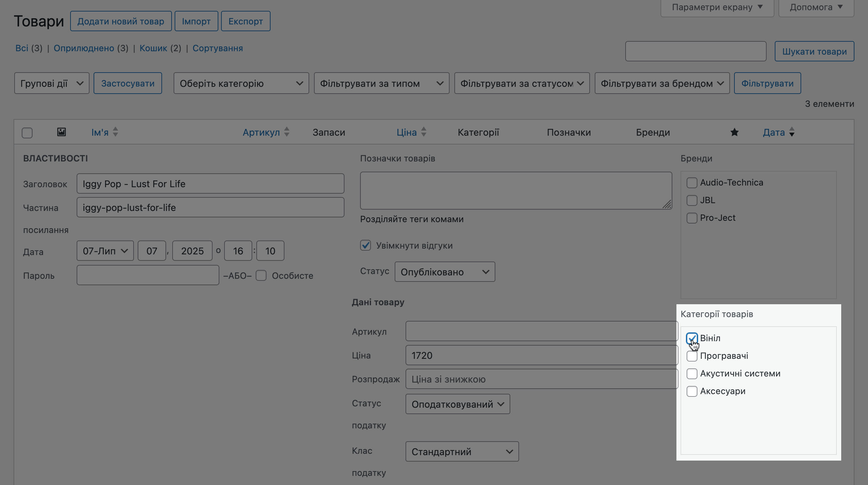This screenshot has height=485, width=868.
Task: Click the Фільтрувати button
Action: [768, 83]
